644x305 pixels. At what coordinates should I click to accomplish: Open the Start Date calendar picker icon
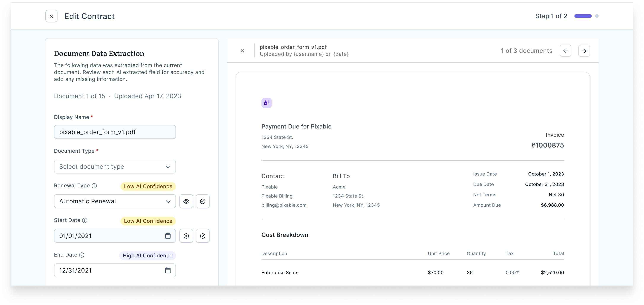tap(168, 236)
